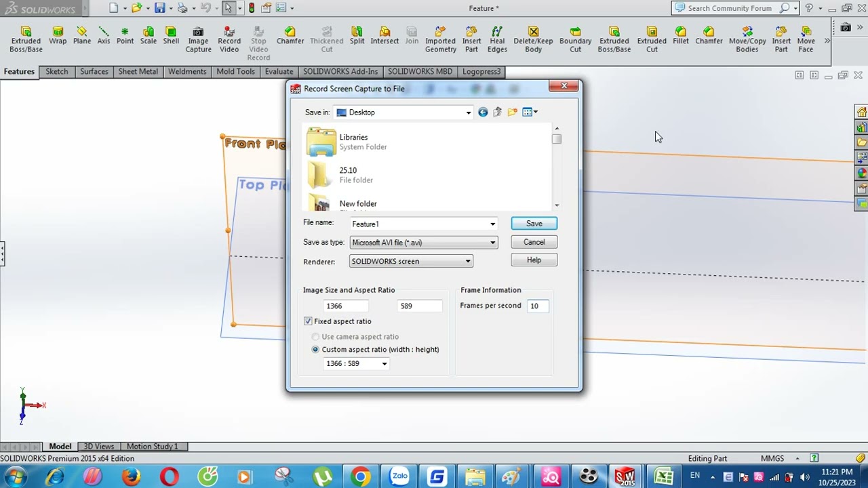This screenshot has height=488, width=868.
Task: Open the Renderer dropdown
Action: tap(467, 262)
